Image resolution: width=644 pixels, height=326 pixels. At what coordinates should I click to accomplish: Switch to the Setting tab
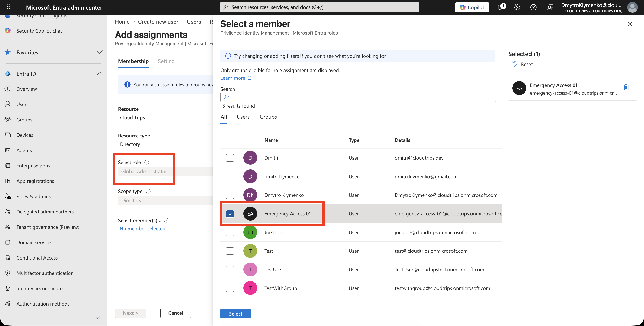pos(166,61)
